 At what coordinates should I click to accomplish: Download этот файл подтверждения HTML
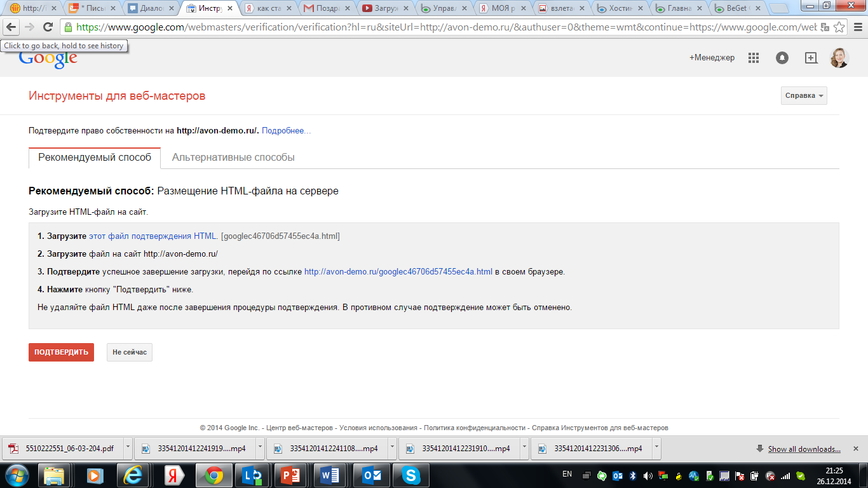click(x=153, y=236)
